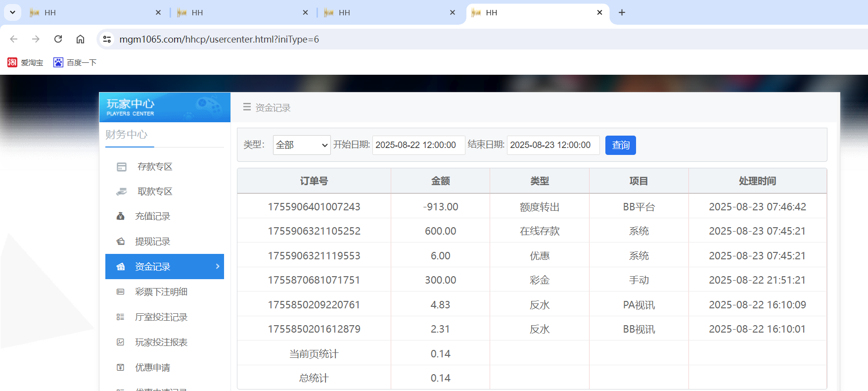Viewport: 868px width, 391px height.
Task: Click the browser address bar URL
Action: click(x=219, y=39)
